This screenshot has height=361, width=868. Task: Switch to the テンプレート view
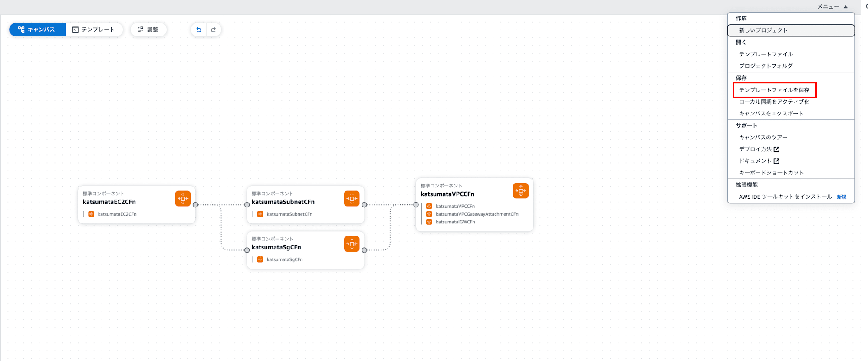[94, 30]
